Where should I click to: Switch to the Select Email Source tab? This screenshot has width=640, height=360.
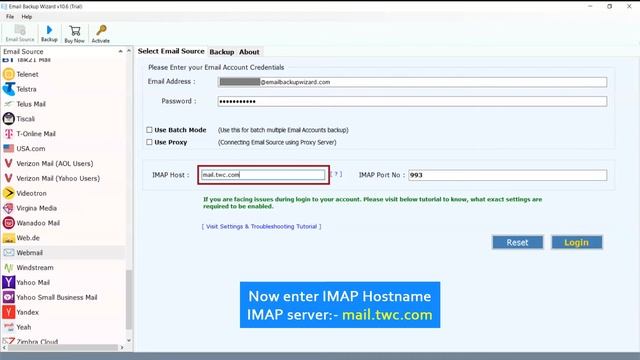pos(171,51)
